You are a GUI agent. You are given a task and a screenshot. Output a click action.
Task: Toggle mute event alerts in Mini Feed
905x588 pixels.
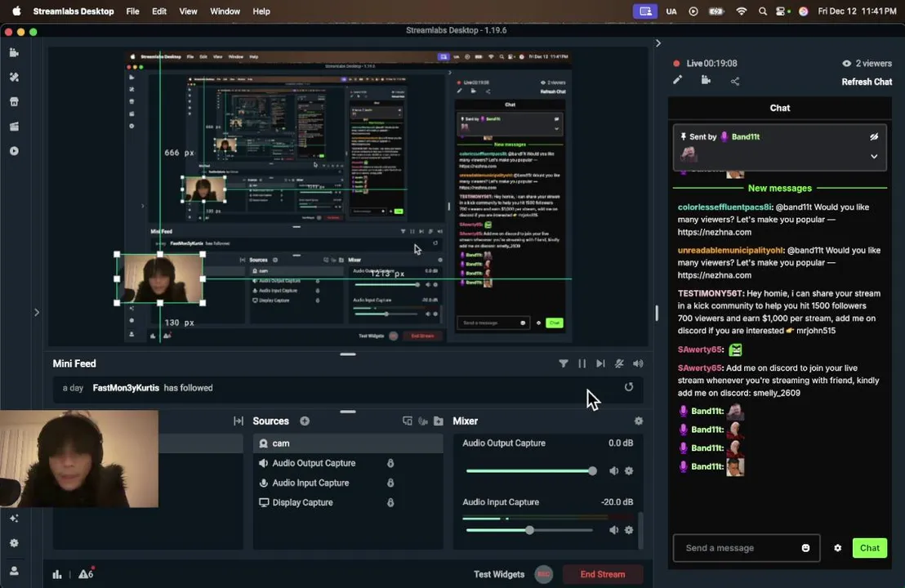coord(619,363)
